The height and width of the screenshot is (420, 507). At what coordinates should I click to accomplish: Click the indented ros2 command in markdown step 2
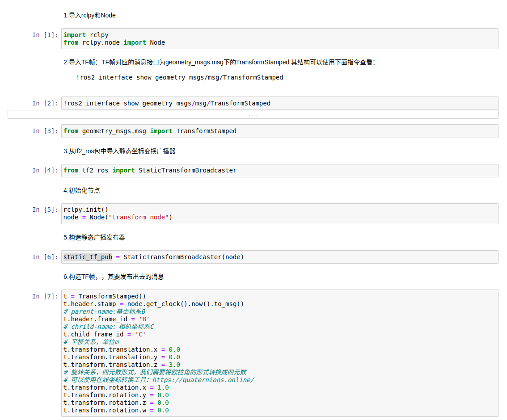point(180,77)
